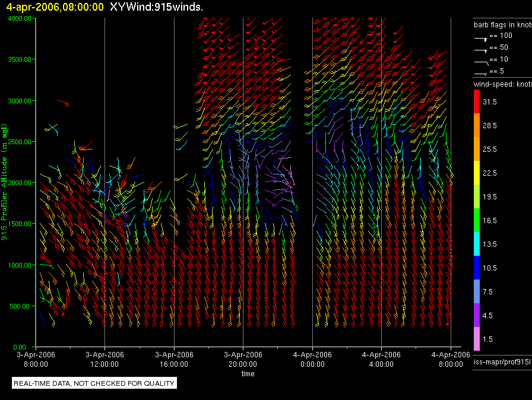Click the XYWind:915winds. plot title
The height and width of the screenshot is (400, 532).
click(x=156, y=7)
